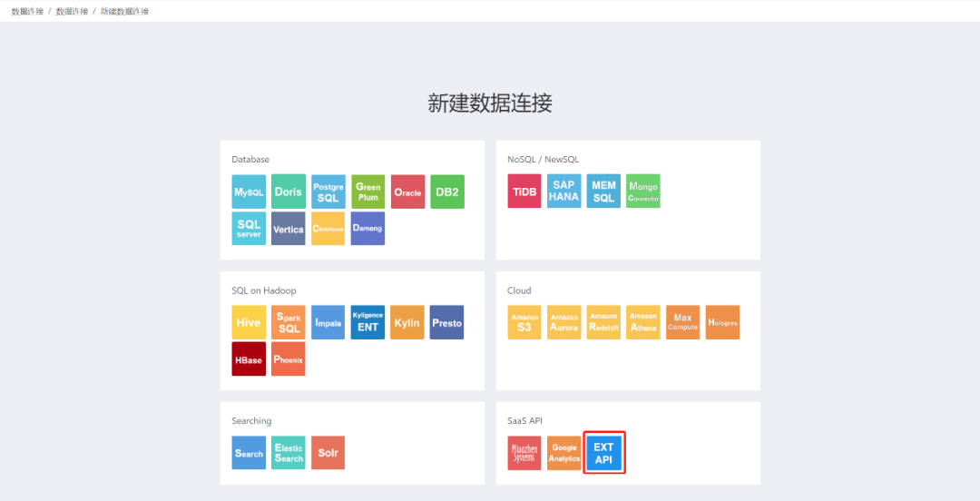Select the blue Search tile
The height and width of the screenshot is (501, 980).
(249, 453)
